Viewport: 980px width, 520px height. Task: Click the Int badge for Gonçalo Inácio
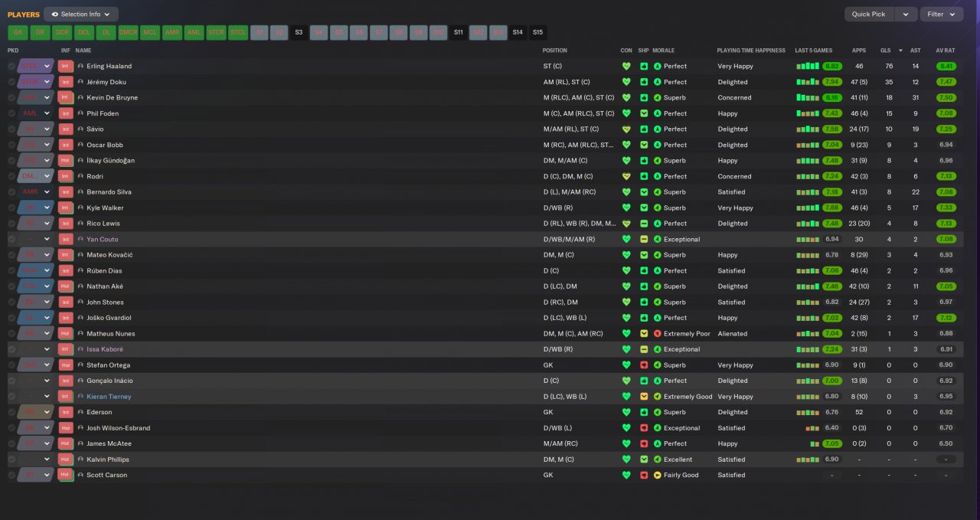click(66, 381)
